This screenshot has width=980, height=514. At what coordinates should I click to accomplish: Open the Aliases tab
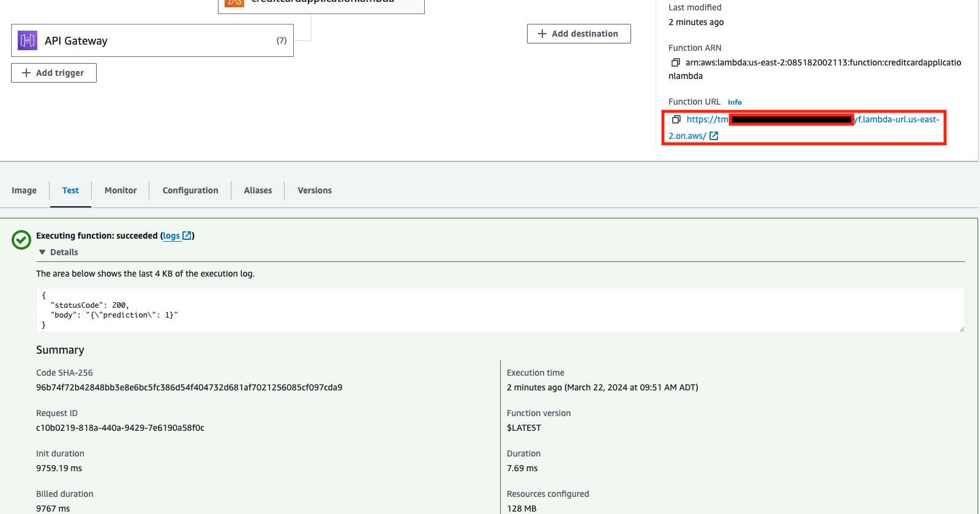[258, 190]
